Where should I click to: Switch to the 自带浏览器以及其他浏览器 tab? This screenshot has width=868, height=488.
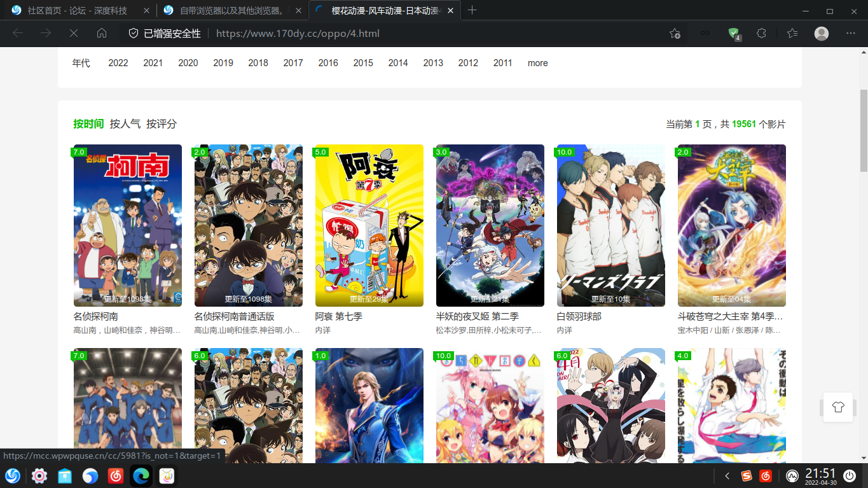(x=231, y=11)
